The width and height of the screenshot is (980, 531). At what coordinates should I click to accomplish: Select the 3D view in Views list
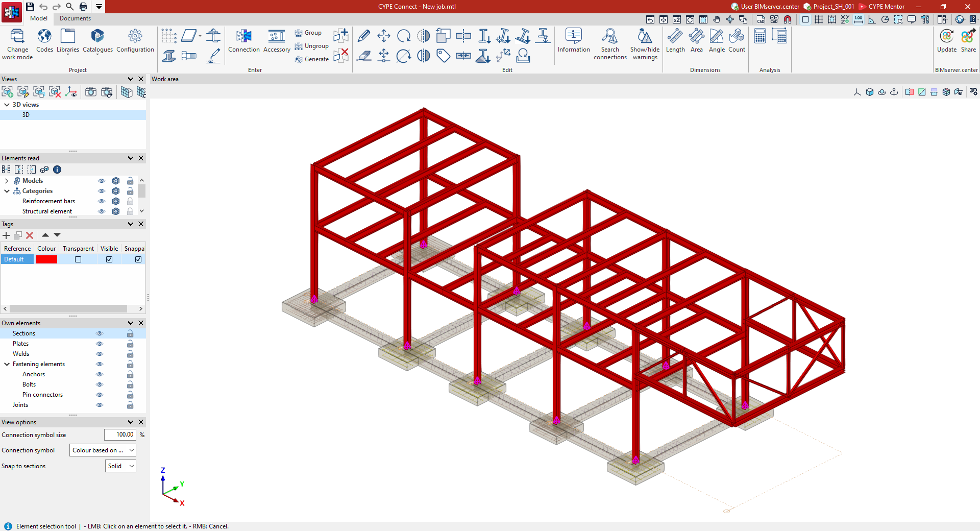[x=26, y=115]
